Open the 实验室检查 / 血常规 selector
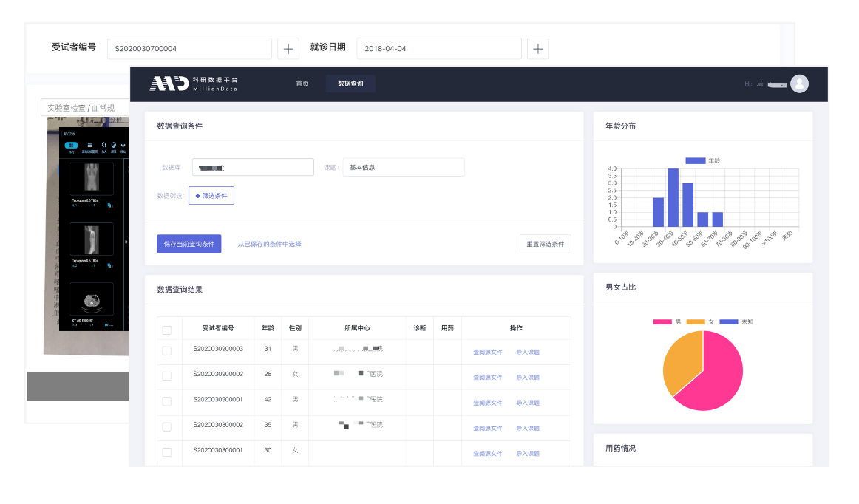The width and height of the screenshot is (859, 504). 83,108
